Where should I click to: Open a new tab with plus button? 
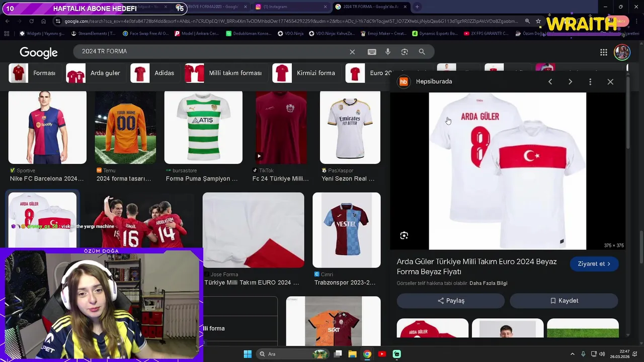(417, 7)
